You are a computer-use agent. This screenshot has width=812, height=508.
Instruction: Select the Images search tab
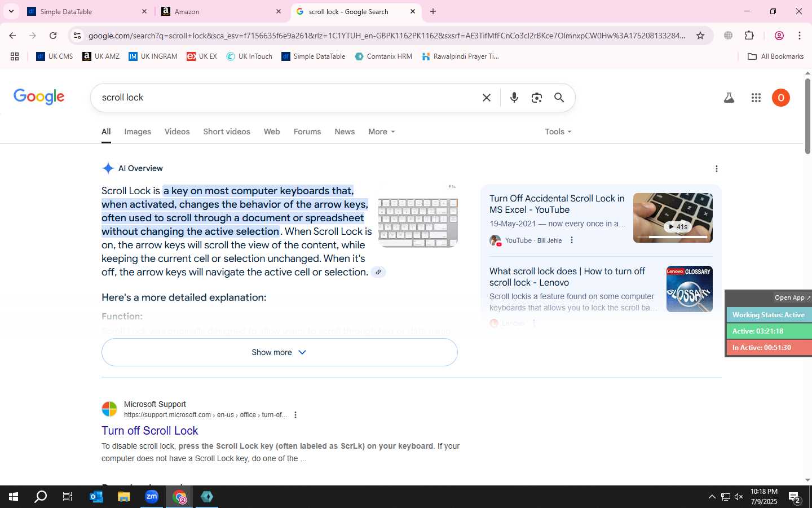pos(138,132)
